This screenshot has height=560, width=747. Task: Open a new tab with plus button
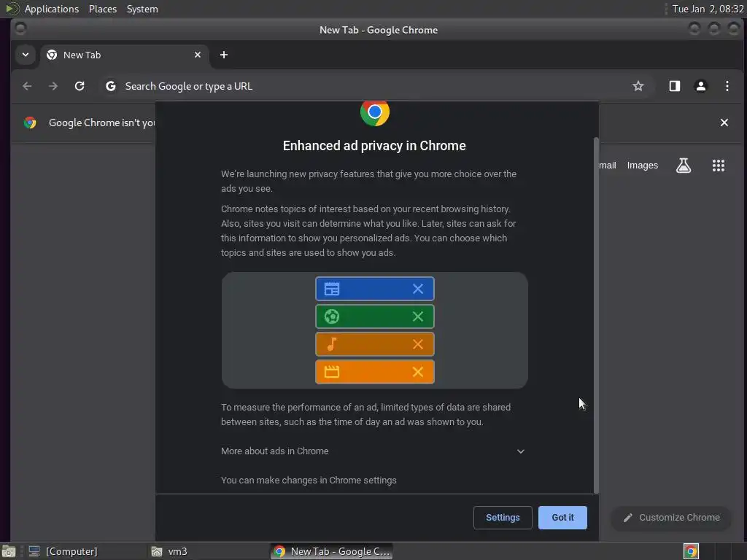(223, 55)
